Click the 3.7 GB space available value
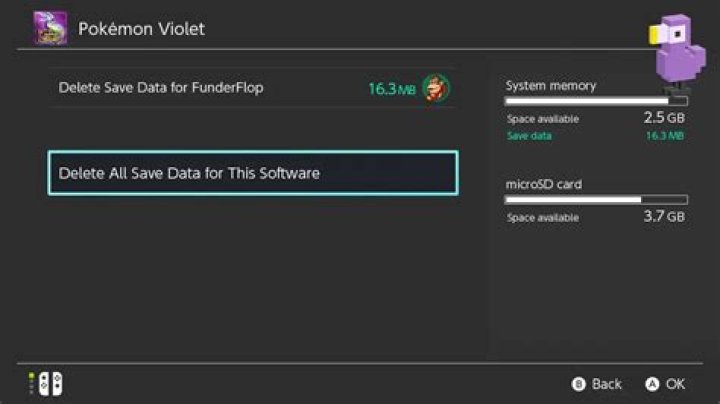 (x=664, y=216)
